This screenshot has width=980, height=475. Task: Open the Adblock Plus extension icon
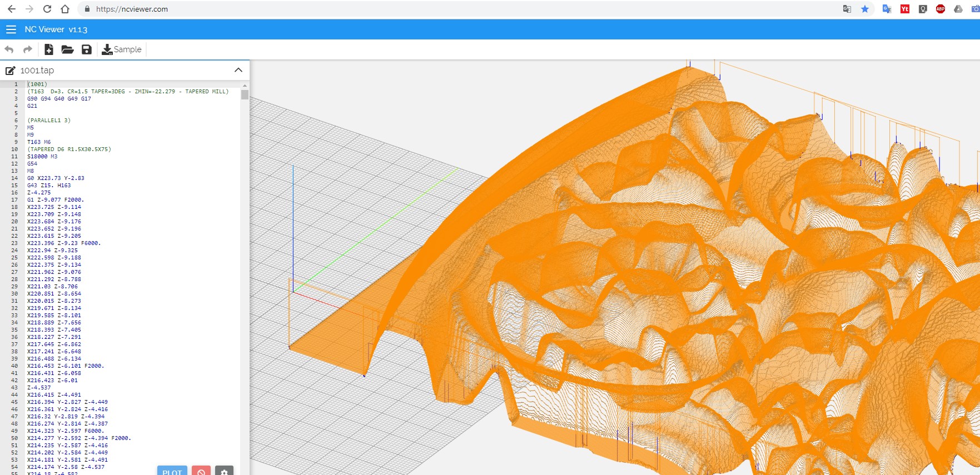[941, 9]
